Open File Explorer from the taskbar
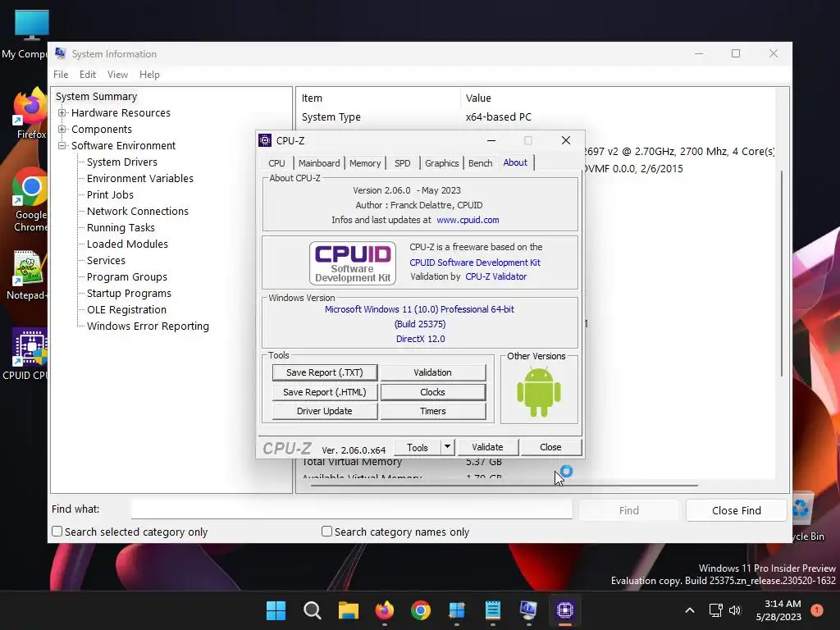The height and width of the screenshot is (630, 840). click(x=348, y=610)
